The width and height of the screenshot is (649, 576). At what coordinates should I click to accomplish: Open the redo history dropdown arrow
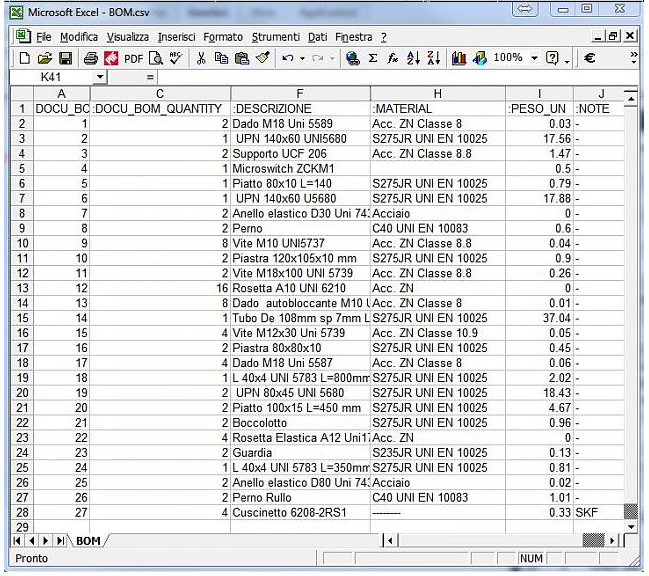332,58
